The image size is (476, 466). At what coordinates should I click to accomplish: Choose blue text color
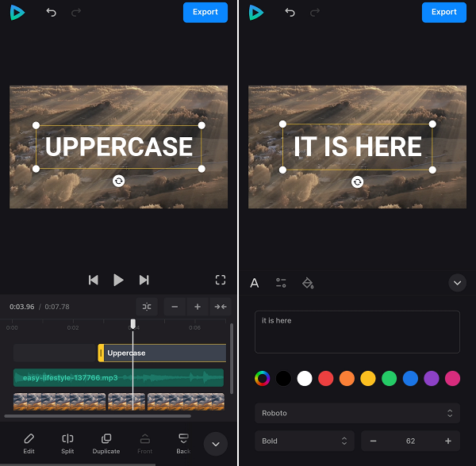pos(410,378)
